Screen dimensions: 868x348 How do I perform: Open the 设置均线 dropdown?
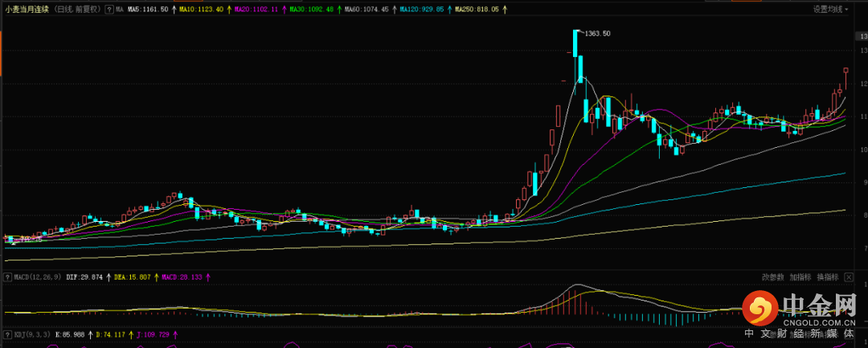831,10
